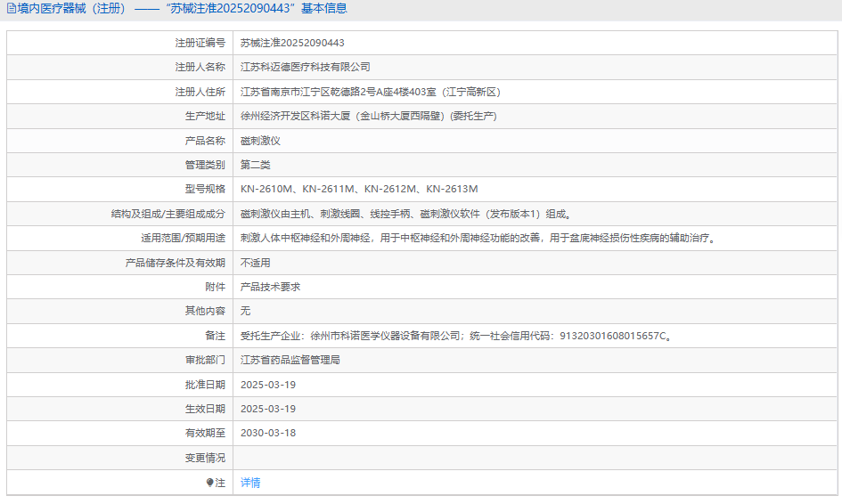
Task: Click the empty 变更情况 value cell
Action: [x=535, y=458]
